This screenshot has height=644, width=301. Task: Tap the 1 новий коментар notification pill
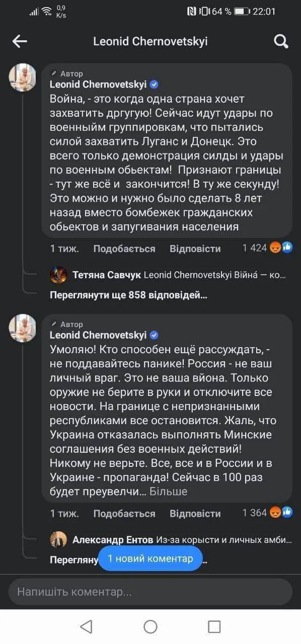click(149, 558)
